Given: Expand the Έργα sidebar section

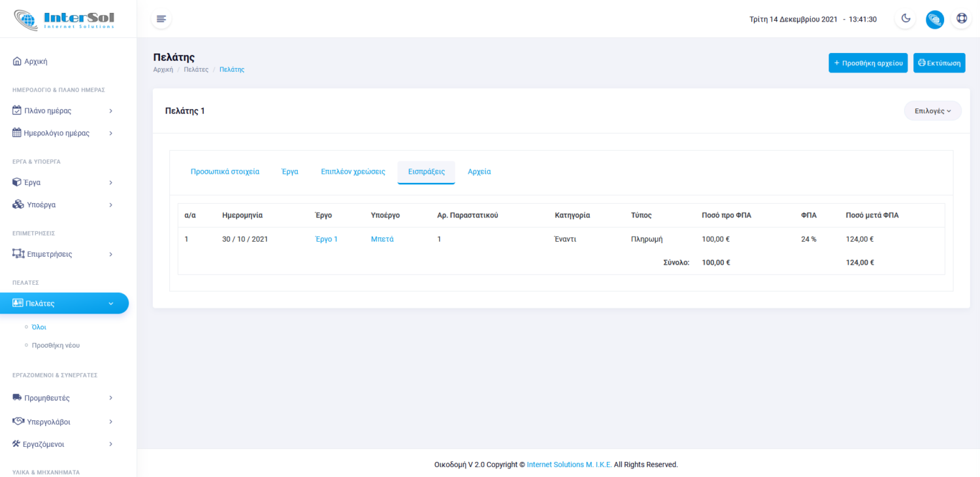Looking at the screenshot, I should (x=63, y=182).
